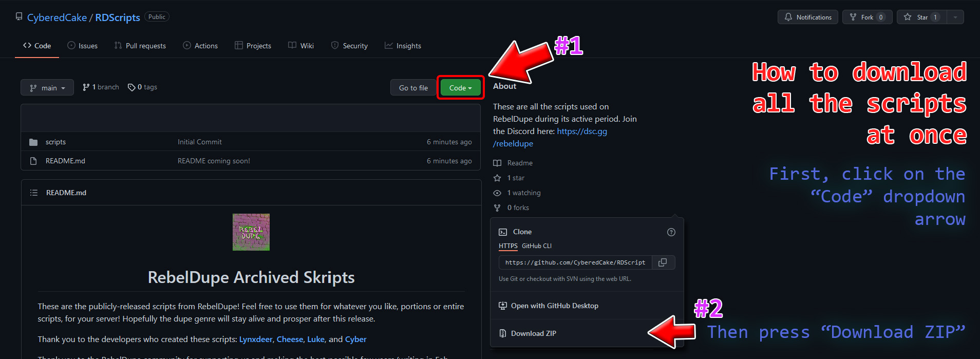The height and width of the screenshot is (359, 980).
Task: Open the Cheese developer link
Action: (290, 339)
